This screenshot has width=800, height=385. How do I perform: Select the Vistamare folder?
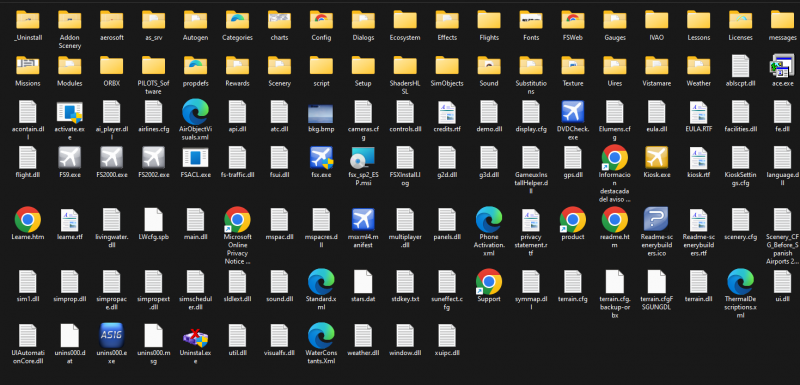coord(656,65)
